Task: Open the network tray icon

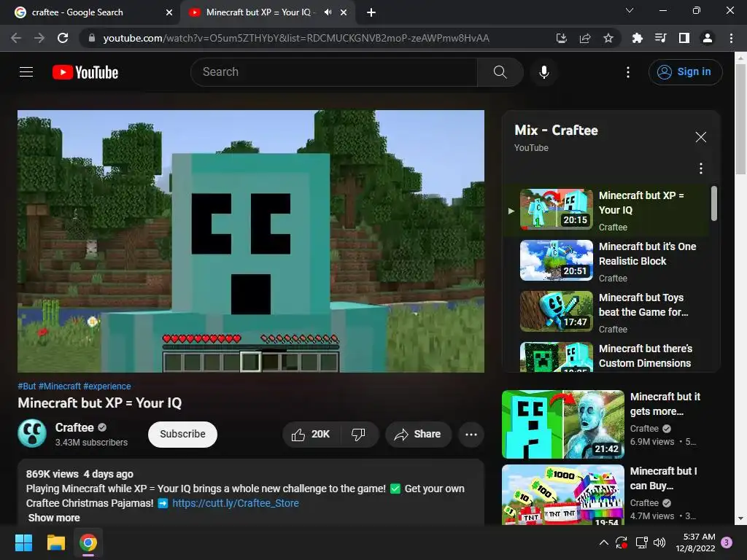Action: coord(641,542)
